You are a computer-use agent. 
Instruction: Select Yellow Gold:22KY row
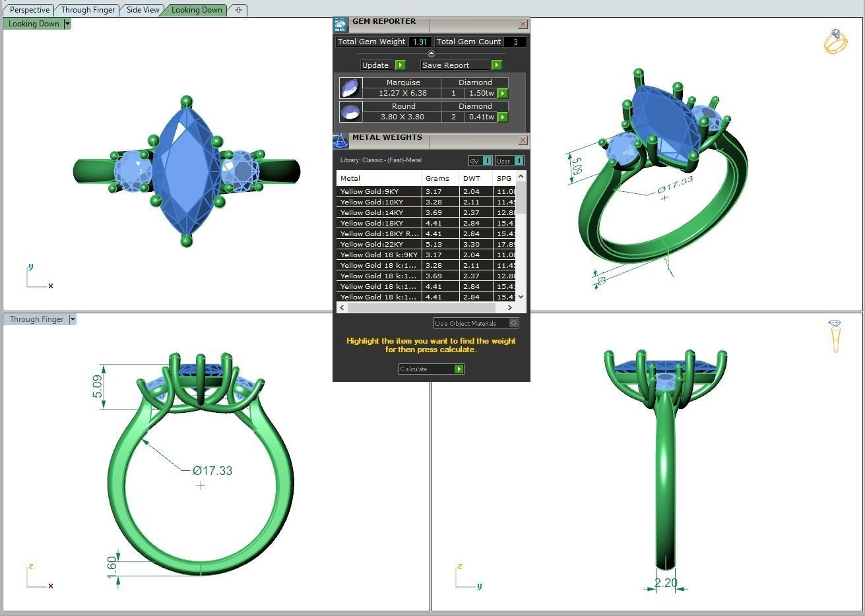(426, 244)
